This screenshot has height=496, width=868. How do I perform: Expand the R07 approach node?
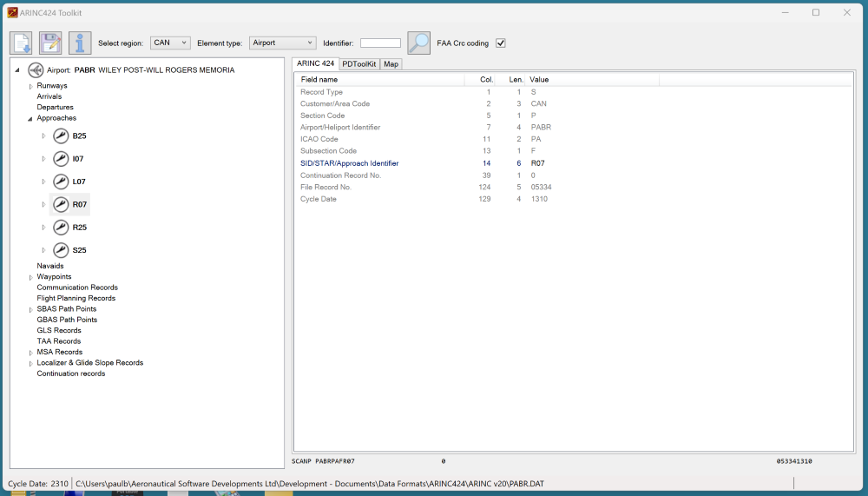tap(43, 204)
